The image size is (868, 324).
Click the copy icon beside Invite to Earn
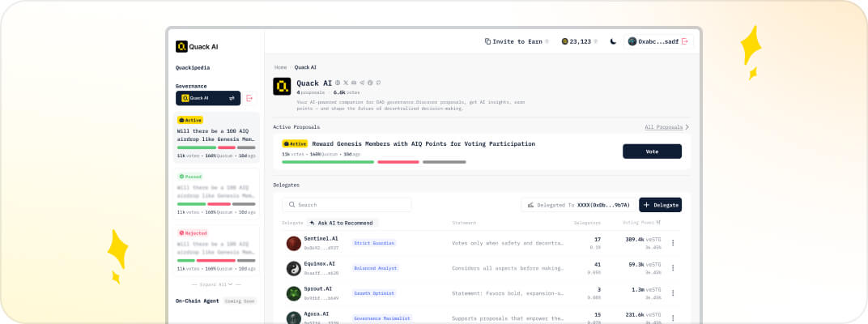click(x=487, y=41)
